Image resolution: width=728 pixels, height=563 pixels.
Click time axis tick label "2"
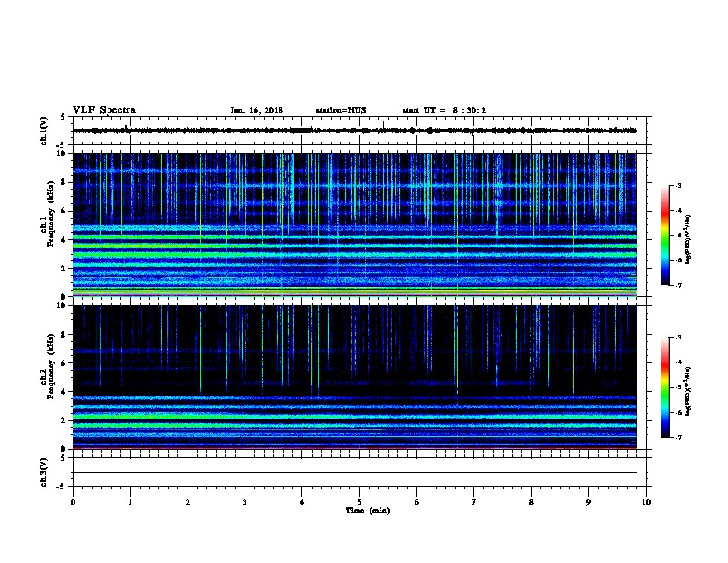188,502
